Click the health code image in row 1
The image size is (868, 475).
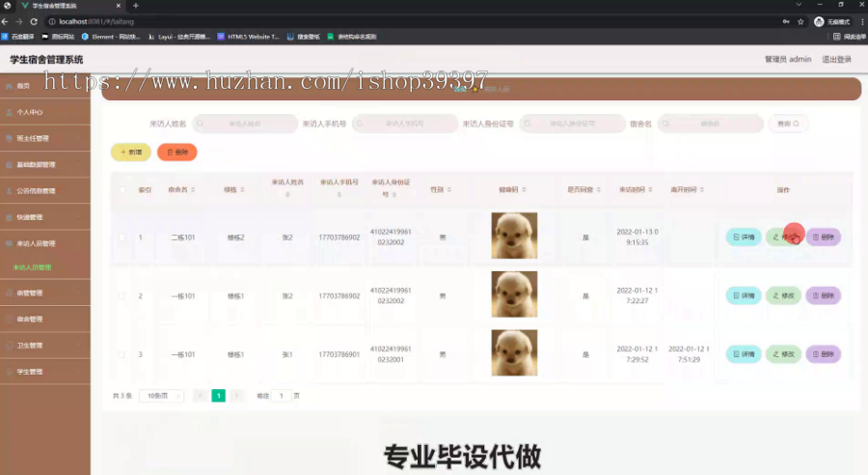[514, 236]
